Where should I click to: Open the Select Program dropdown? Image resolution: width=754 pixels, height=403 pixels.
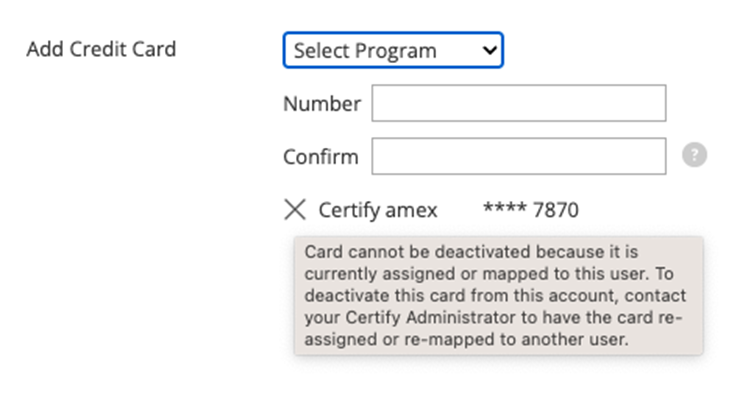(x=392, y=50)
